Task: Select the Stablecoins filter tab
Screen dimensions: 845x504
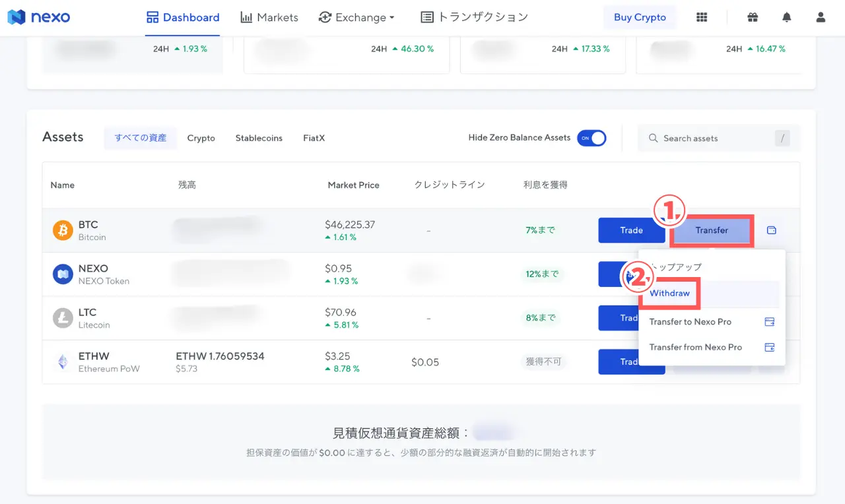Action: pyautogui.click(x=259, y=138)
